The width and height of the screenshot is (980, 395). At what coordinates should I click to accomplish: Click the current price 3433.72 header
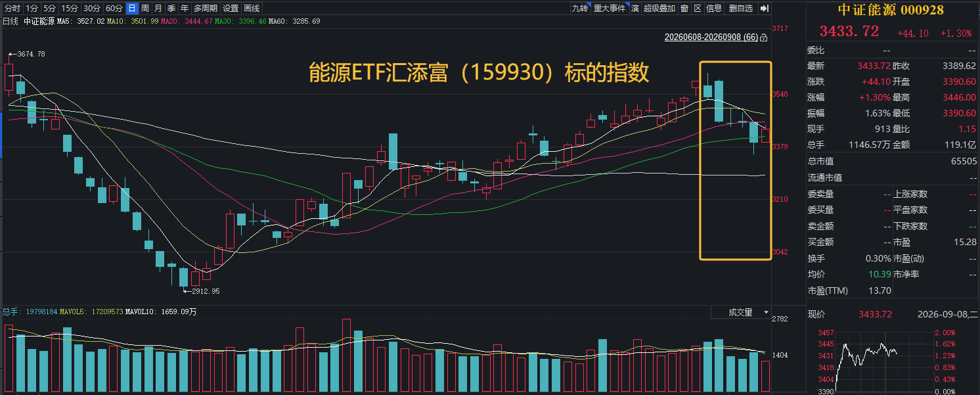849,31
